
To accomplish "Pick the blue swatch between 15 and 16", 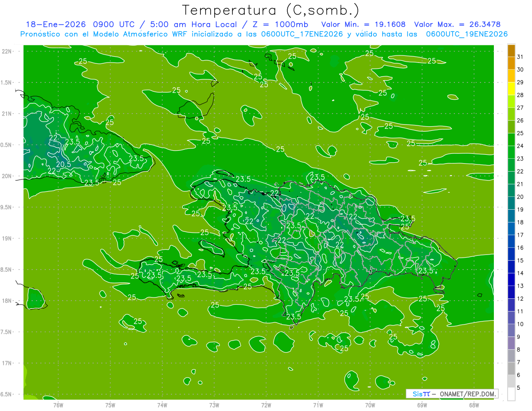I will (511, 254).
